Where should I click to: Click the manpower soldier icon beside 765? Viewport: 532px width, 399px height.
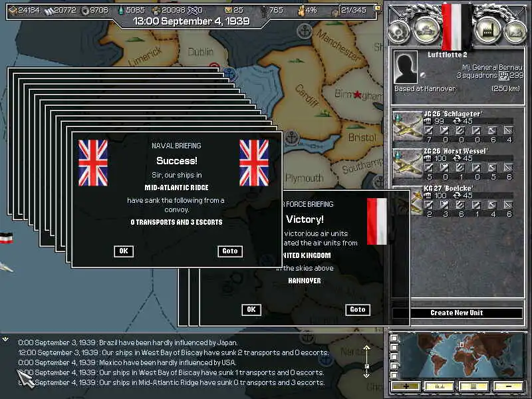pos(263,11)
